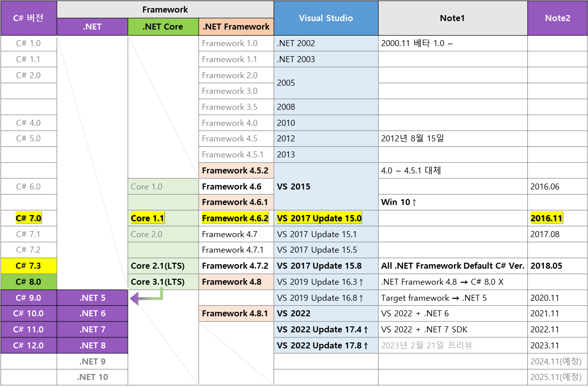The height and width of the screenshot is (387, 588).
Task: Select the '2016.06' date cell
Action: pos(557,186)
